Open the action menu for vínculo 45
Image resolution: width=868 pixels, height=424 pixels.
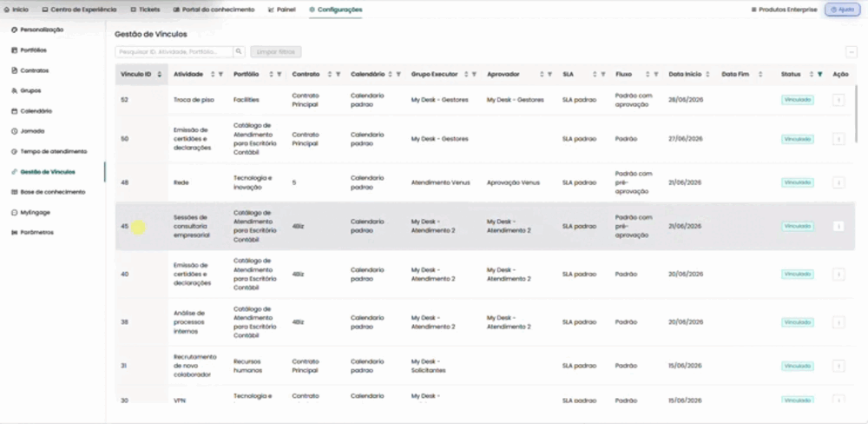point(838,226)
